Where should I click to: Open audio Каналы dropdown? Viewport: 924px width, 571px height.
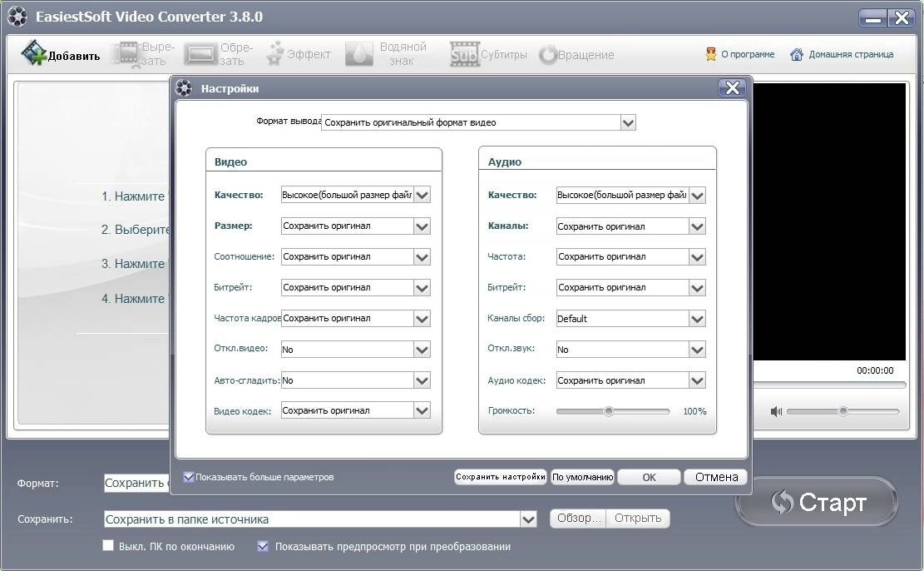[x=697, y=226]
